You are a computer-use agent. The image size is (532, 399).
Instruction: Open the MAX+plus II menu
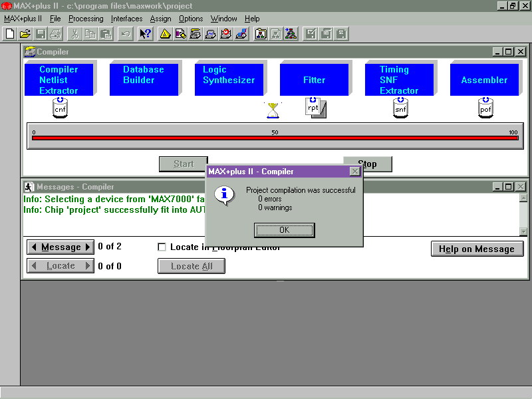pyautogui.click(x=23, y=19)
